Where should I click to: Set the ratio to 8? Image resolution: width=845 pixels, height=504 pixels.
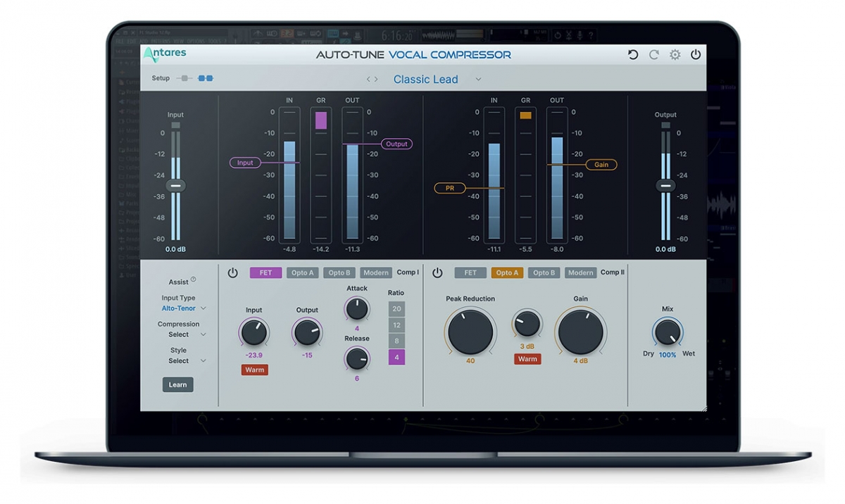click(396, 341)
